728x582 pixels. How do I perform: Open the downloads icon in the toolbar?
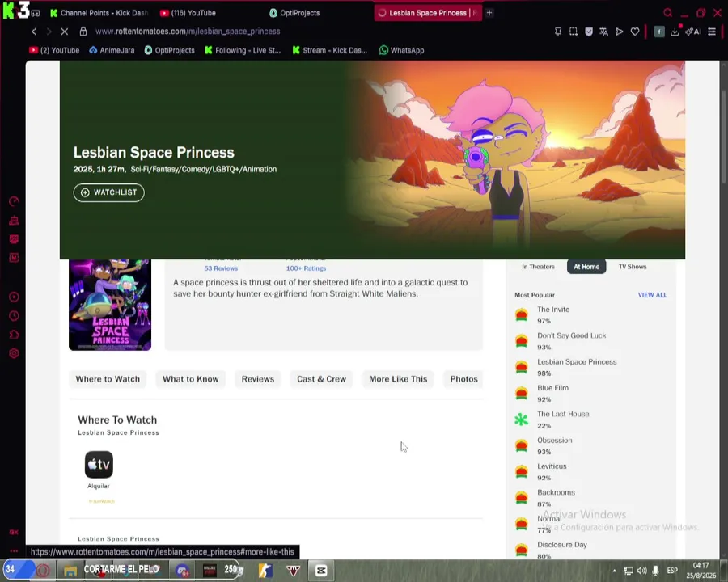point(675,32)
